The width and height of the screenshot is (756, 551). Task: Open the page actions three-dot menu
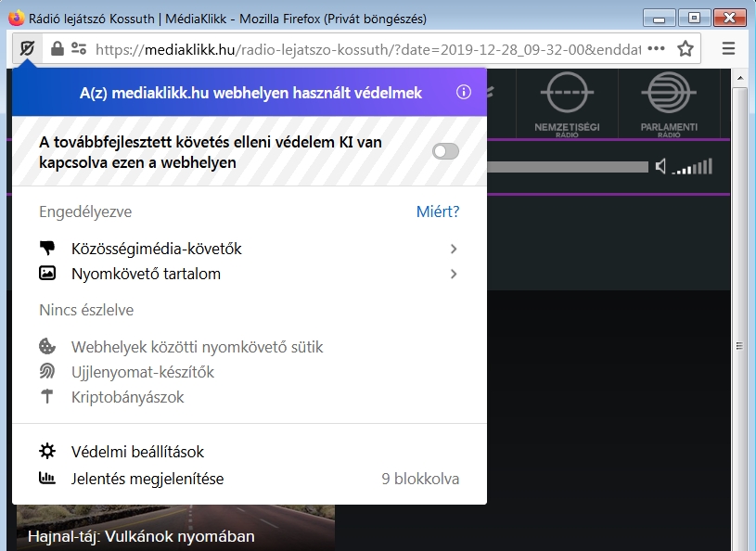(x=656, y=48)
